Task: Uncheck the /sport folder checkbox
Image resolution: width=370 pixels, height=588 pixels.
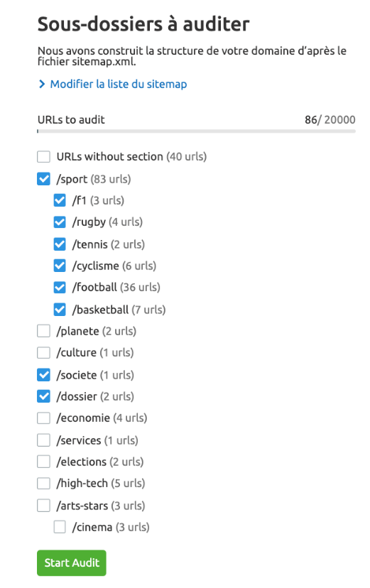Action: click(43, 179)
